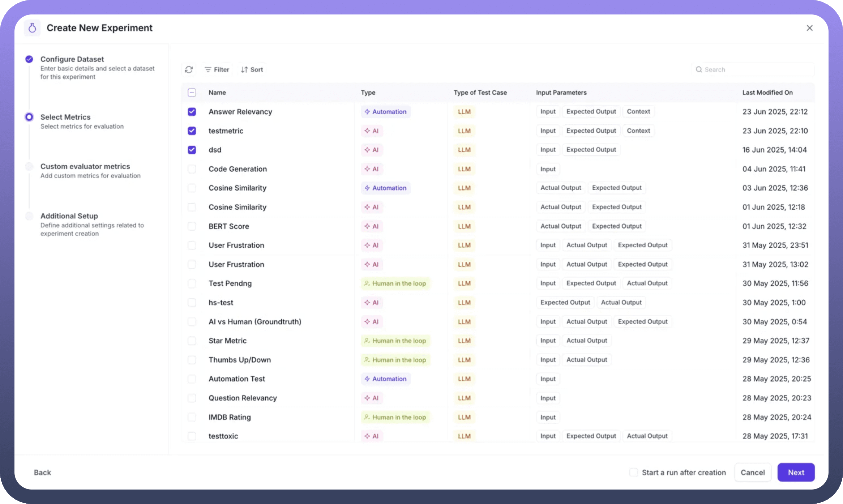Click the AI type badge on Code Generation row
The height and width of the screenshot is (504, 843).
pyautogui.click(x=372, y=169)
